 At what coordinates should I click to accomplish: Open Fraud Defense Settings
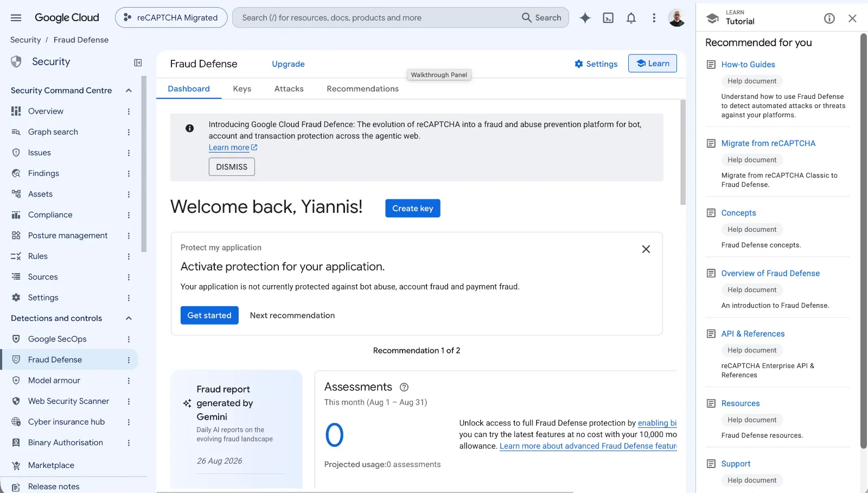point(596,64)
